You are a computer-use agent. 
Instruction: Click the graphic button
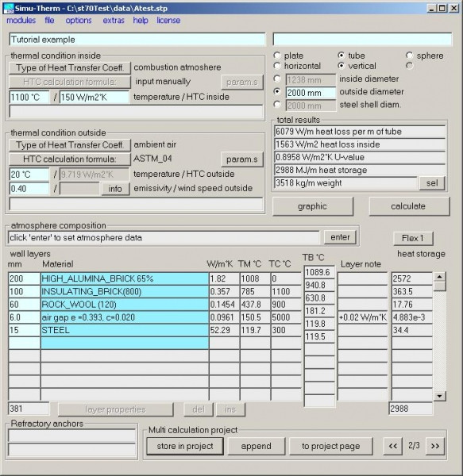click(313, 206)
